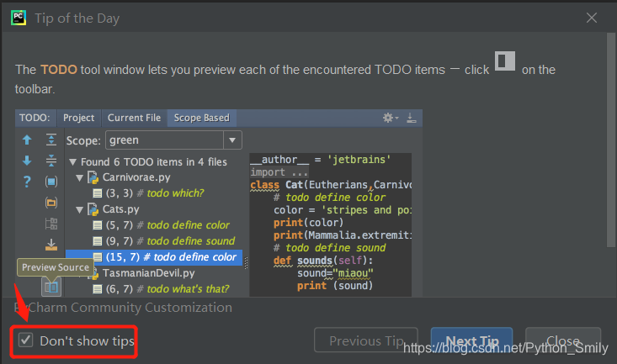Click the Previous Tip button
This screenshot has height=364, width=617.
click(x=366, y=340)
